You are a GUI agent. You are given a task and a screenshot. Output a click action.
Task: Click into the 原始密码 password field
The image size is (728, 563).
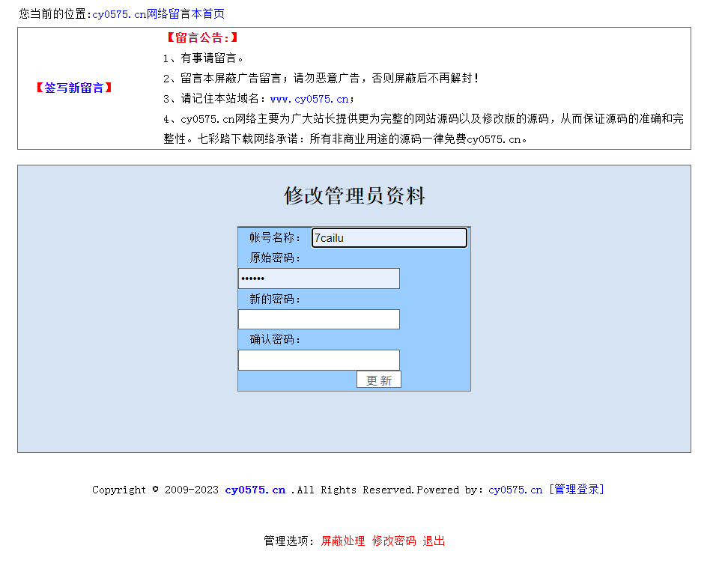point(319,279)
